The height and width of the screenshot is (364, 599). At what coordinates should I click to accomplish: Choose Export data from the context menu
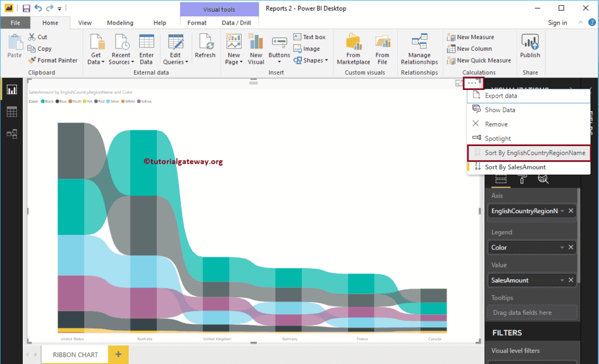tap(529, 96)
